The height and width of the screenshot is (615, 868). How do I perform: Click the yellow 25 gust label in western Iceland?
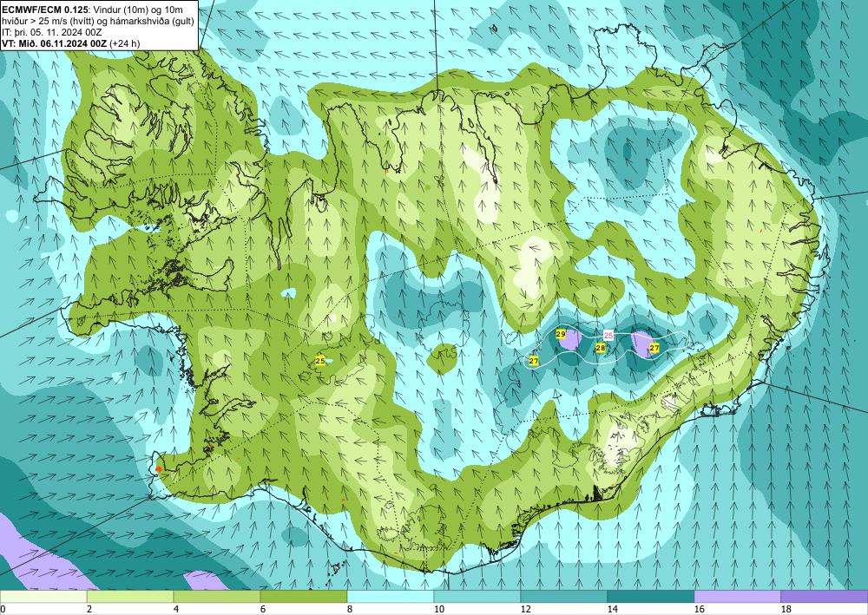[320, 361]
